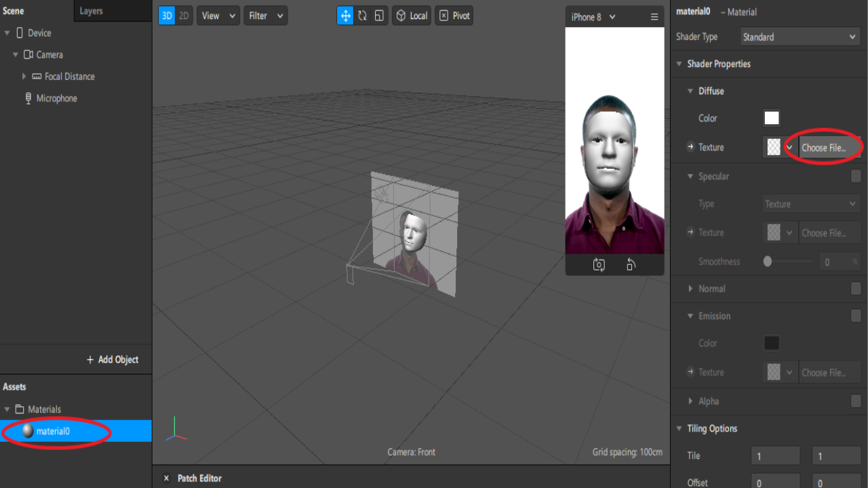Open the iPhone 8 device dropdown
Image resolution: width=868 pixels, height=488 pixels.
(593, 17)
